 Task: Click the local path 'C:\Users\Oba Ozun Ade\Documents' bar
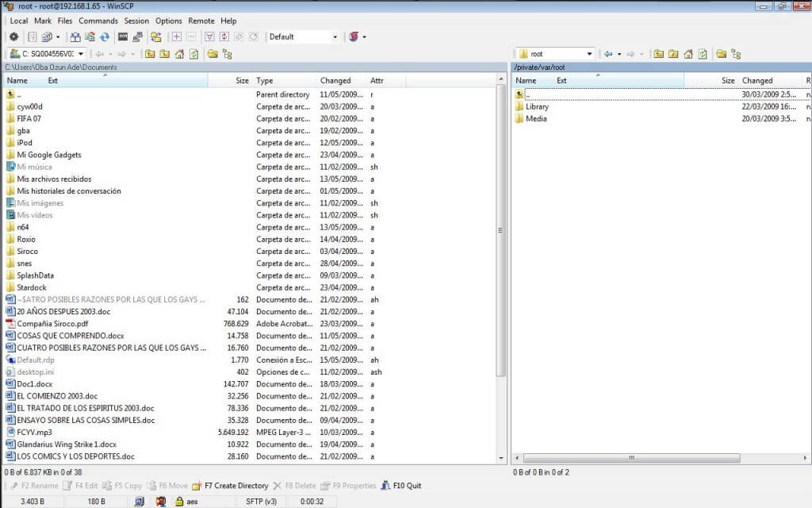click(255, 67)
